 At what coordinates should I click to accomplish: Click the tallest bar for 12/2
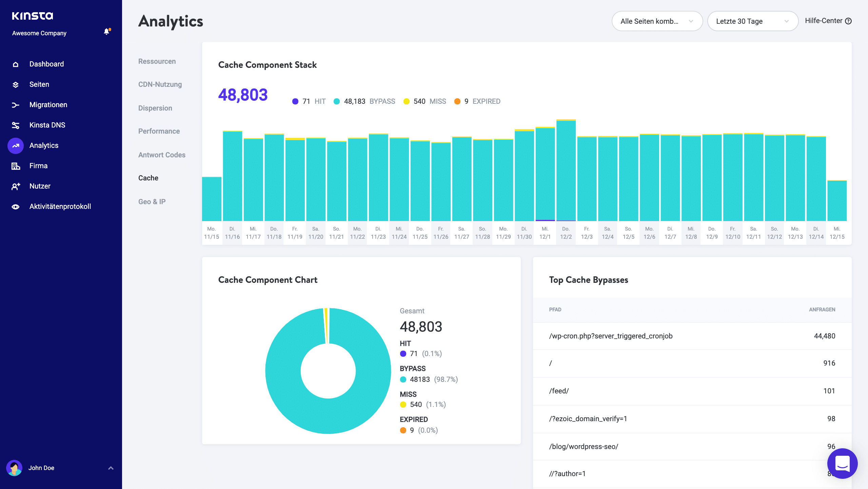coord(566,170)
